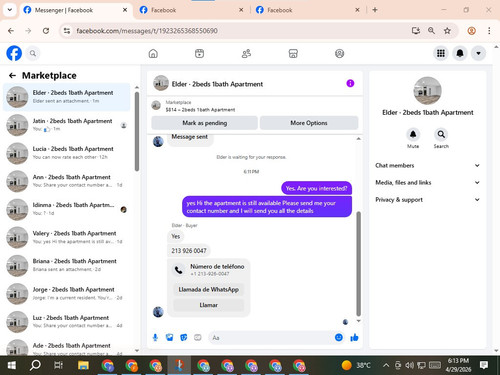This screenshot has width=500, height=375.
Task: Choose a sticker icon in composer
Action: (184, 338)
